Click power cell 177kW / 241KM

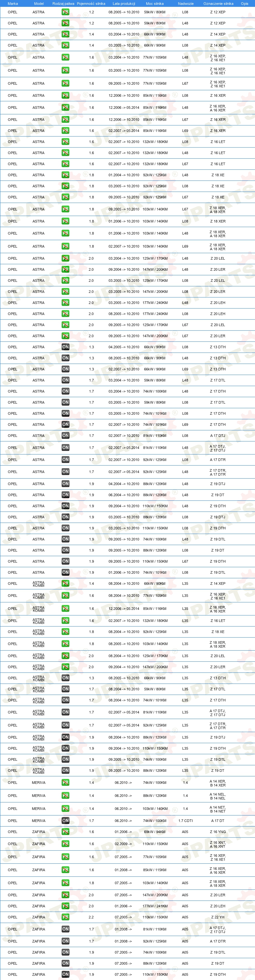click(x=155, y=906)
